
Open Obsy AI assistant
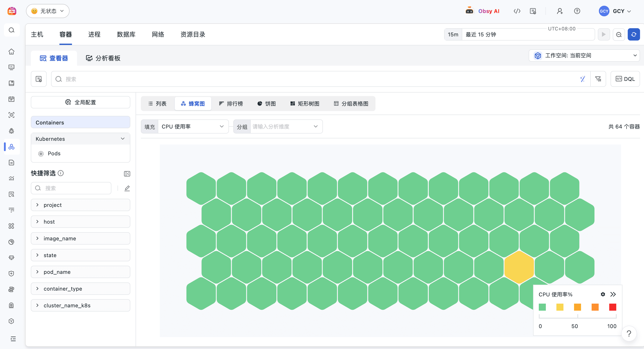click(x=482, y=11)
